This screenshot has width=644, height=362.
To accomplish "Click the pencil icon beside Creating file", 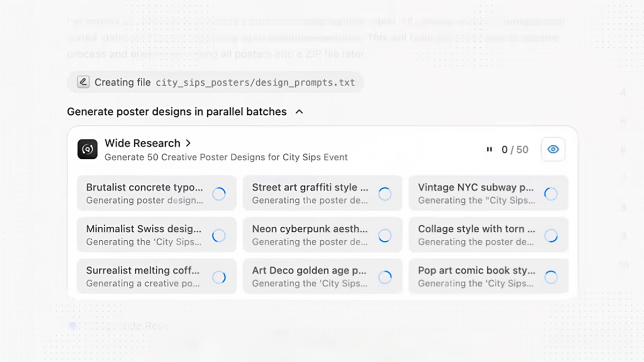I will pos(83,82).
